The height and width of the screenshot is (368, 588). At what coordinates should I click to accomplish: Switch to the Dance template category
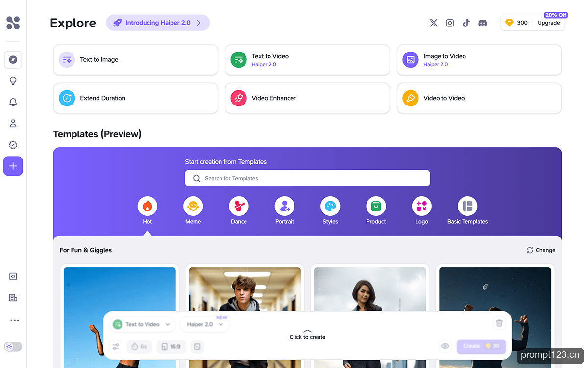239,211
